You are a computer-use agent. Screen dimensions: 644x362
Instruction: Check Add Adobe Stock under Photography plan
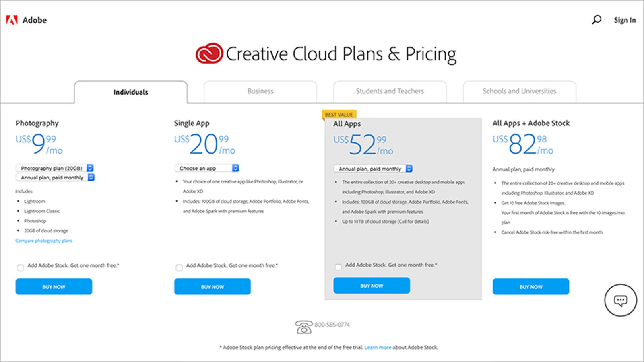tap(21, 268)
